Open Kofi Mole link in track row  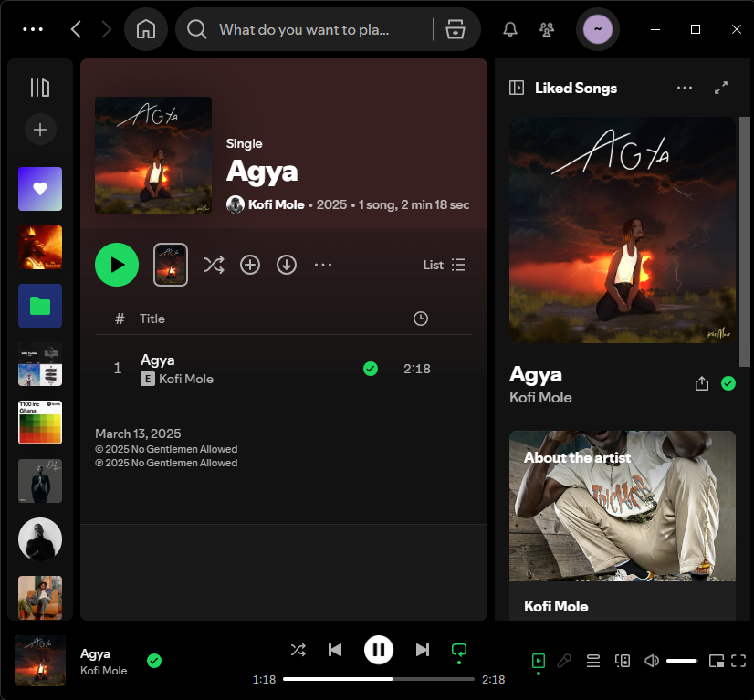pos(186,379)
